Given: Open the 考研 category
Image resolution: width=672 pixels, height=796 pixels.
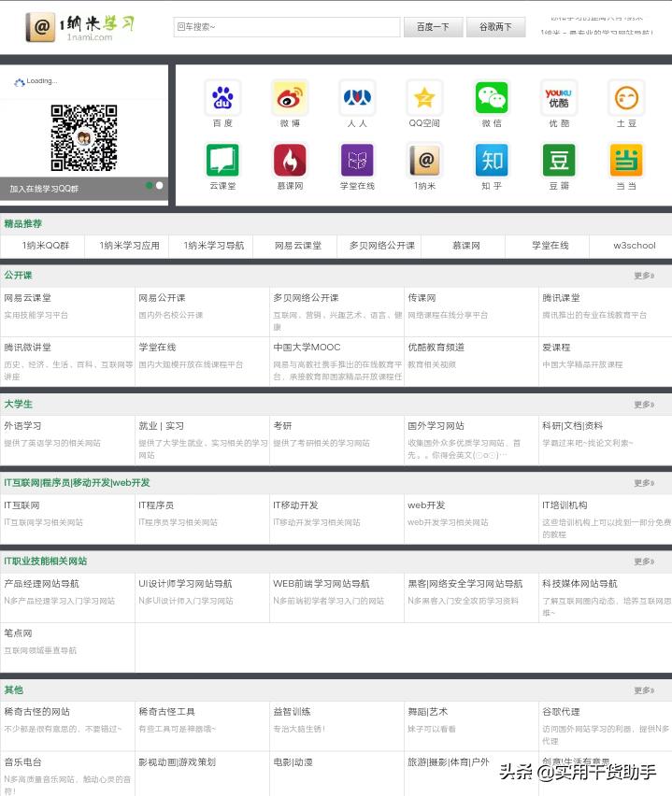Looking at the screenshot, I should pyautogui.click(x=282, y=426).
